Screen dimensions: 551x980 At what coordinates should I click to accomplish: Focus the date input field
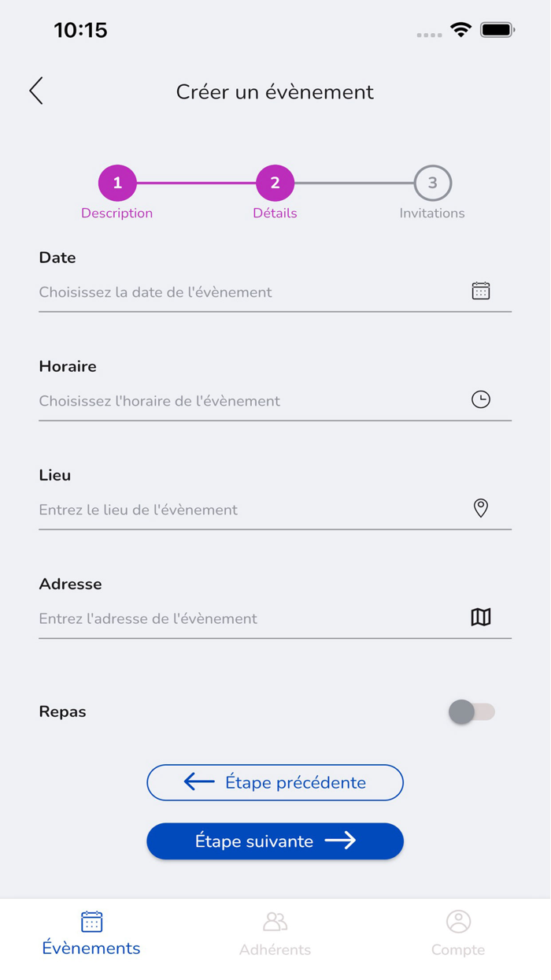coord(244,292)
